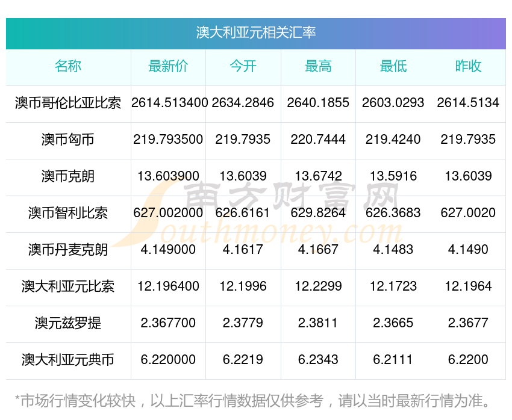Click latest price 13.603900
The image size is (512, 420).
coord(168,176)
